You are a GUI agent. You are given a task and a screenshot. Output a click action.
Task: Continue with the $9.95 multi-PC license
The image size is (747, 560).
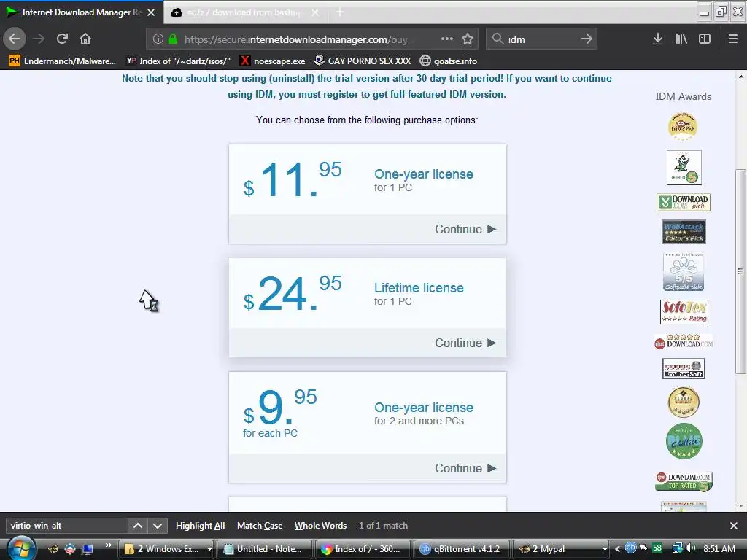click(465, 468)
